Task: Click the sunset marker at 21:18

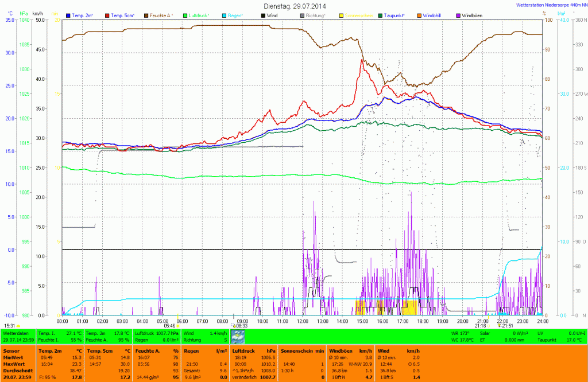Action: (480, 325)
